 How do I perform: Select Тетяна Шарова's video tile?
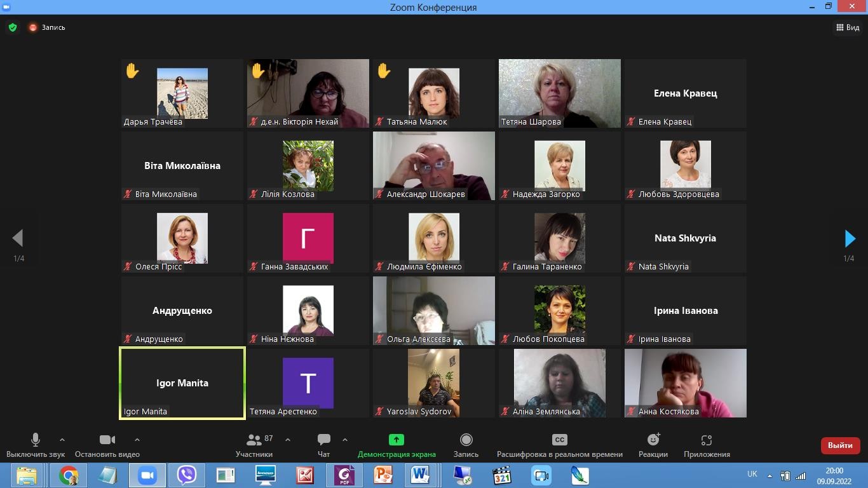tap(560, 93)
